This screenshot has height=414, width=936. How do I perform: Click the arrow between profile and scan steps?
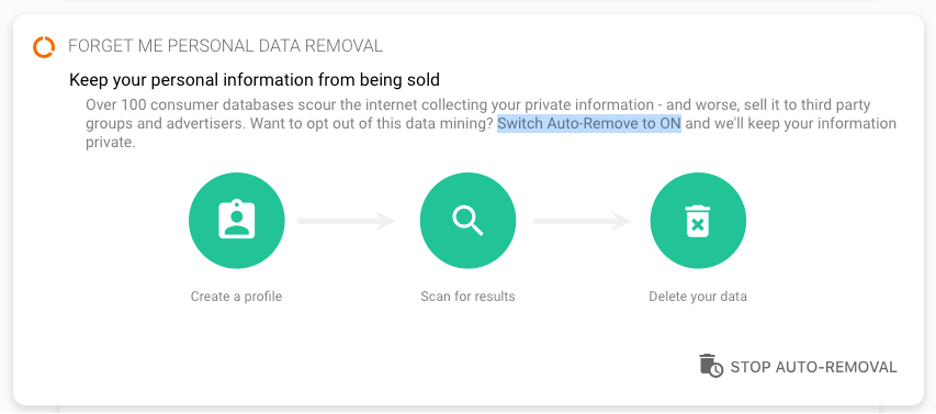coord(346,221)
